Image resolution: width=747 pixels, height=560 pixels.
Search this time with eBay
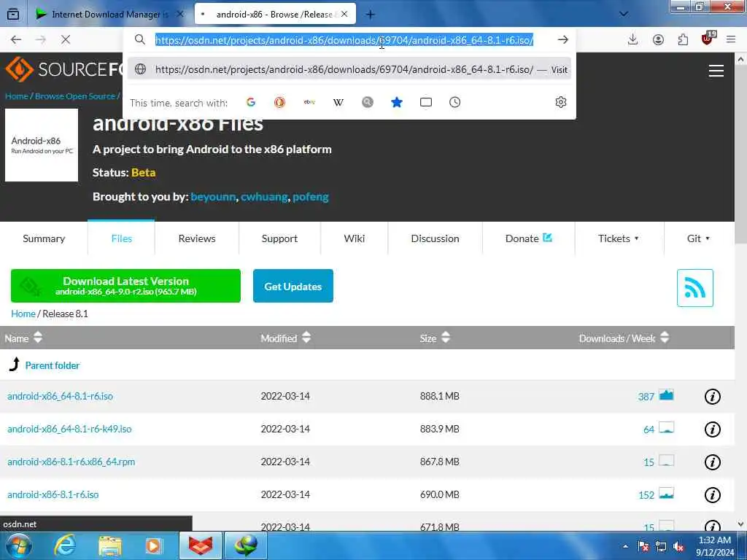click(309, 102)
